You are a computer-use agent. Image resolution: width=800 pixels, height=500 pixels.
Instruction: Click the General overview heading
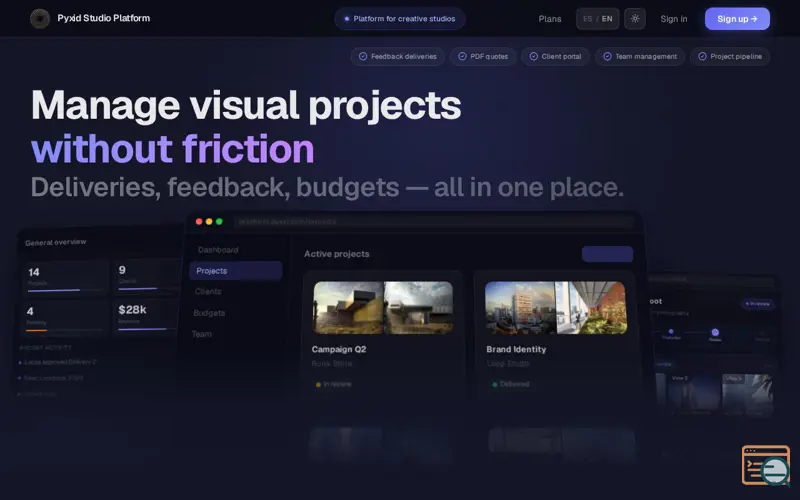coord(56,242)
